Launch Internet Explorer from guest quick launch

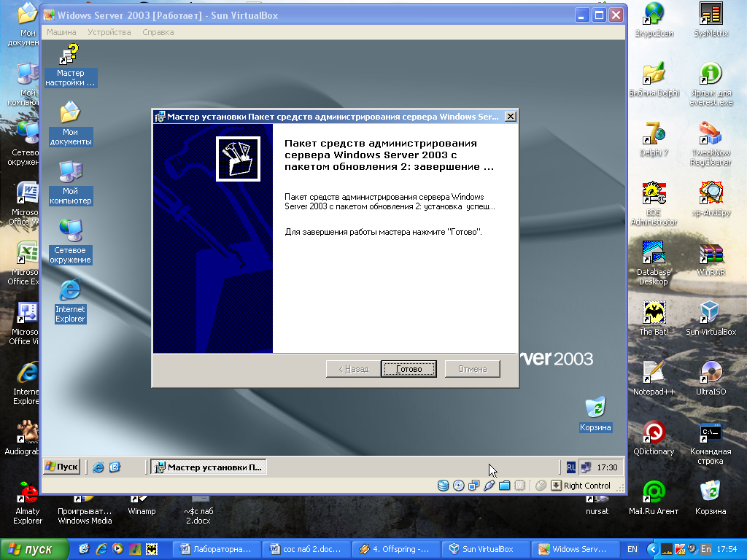tap(98, 467)
